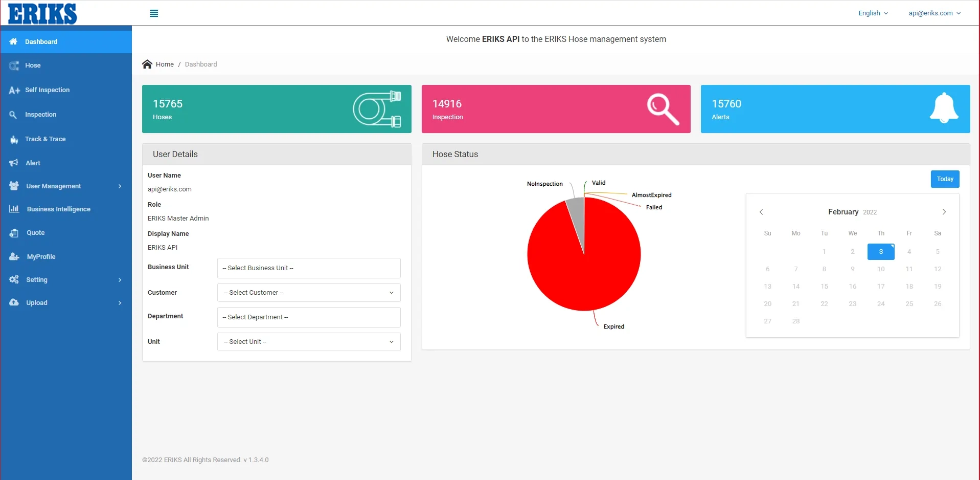Screen dimensions: 980x480
Task: Click the AlmostExpired chart label
Action: click(652, 195)
